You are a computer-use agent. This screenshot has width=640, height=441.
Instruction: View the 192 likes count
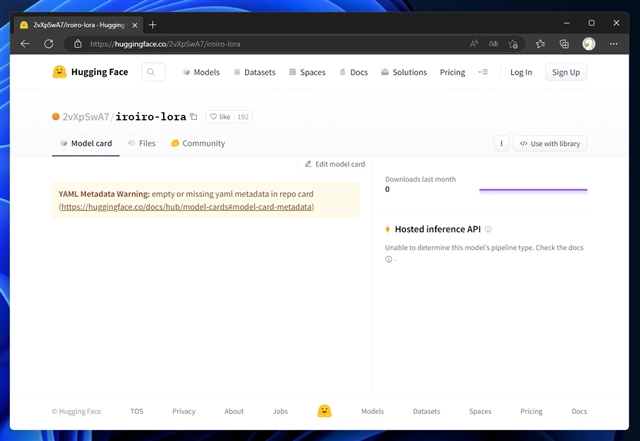(x=243, y=117)
